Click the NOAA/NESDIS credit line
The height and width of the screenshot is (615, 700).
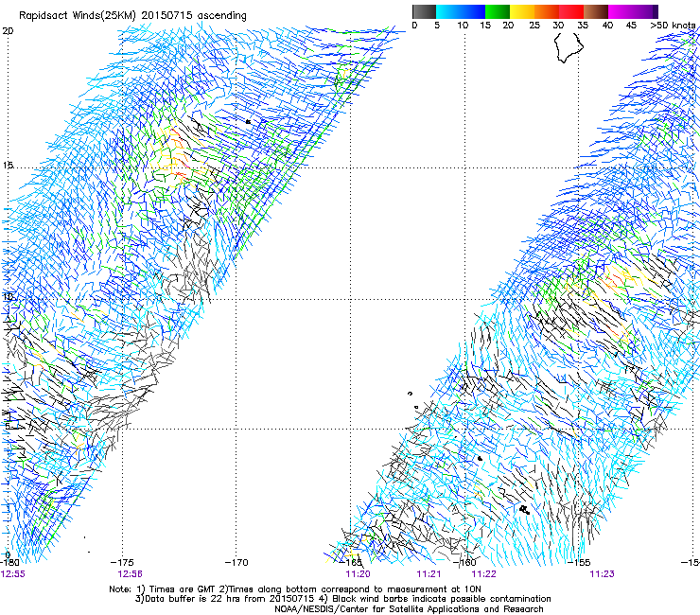409,609
